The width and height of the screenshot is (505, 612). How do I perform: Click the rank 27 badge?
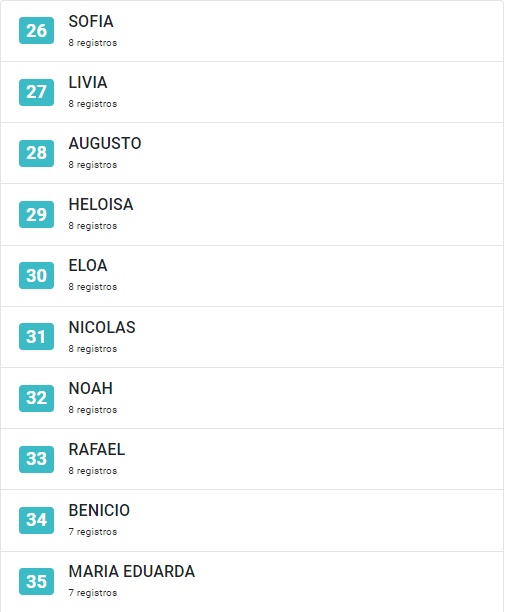click(x=36, y=92)
